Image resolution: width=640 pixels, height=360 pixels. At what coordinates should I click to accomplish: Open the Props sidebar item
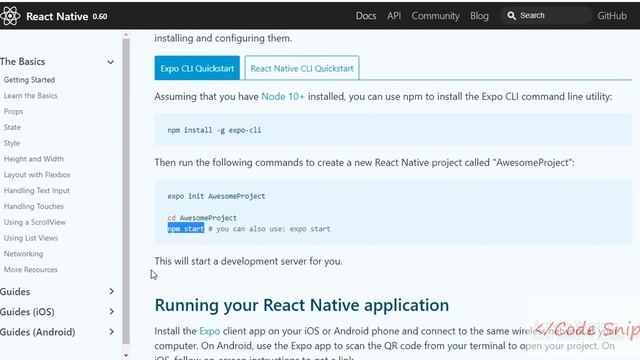click(x=13, y=111)
